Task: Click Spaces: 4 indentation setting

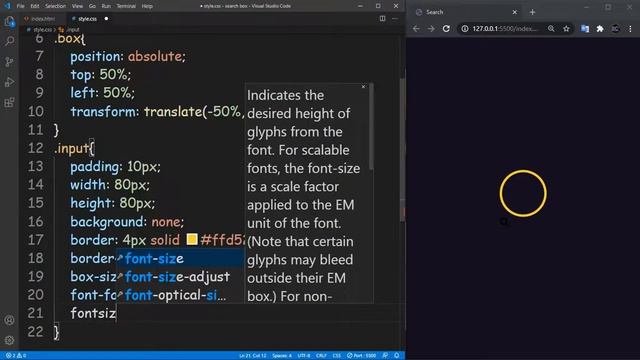Action: coord(282,356)
